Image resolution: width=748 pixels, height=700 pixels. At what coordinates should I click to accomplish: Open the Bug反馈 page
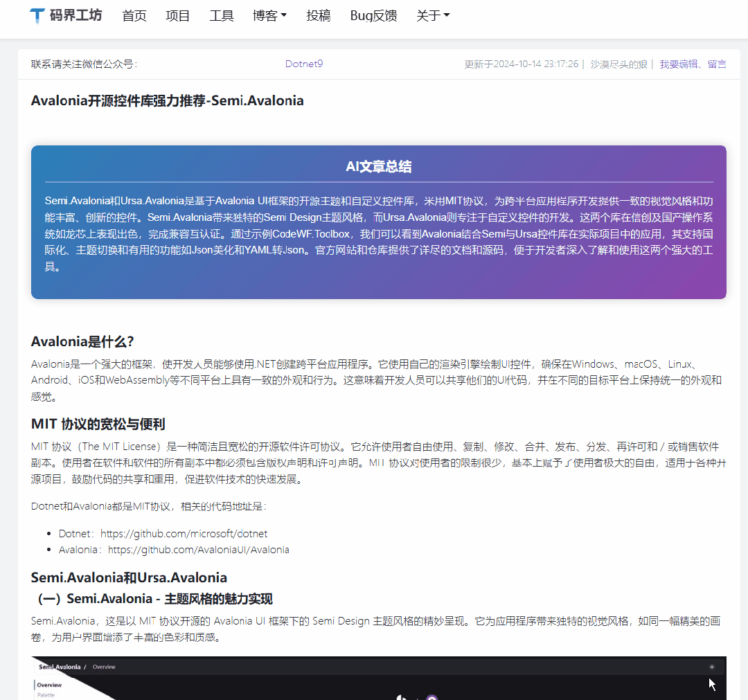[373, 16]
